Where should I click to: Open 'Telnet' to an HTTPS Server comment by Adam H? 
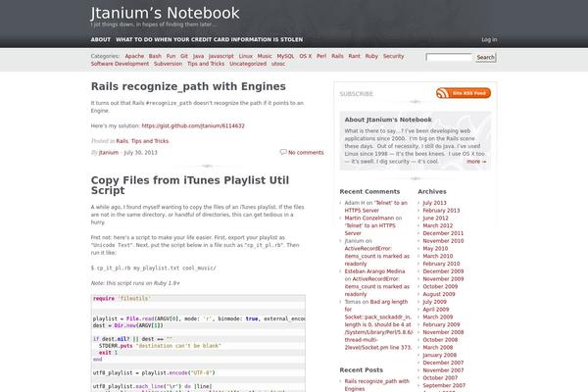[375, 207]
